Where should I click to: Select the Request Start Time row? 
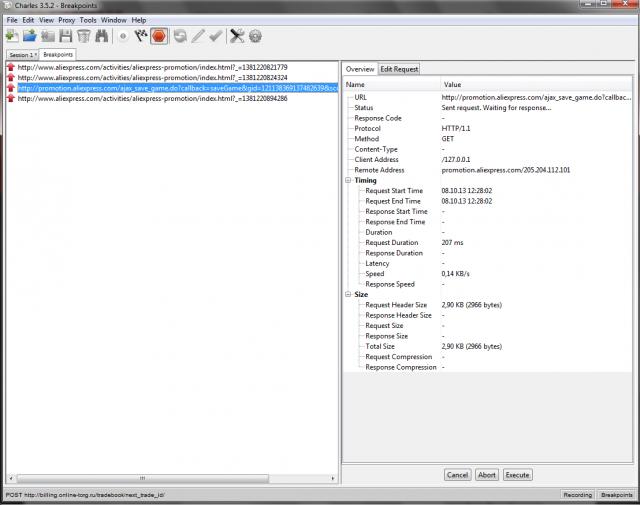pyautogui.click(x=488, y=191)
